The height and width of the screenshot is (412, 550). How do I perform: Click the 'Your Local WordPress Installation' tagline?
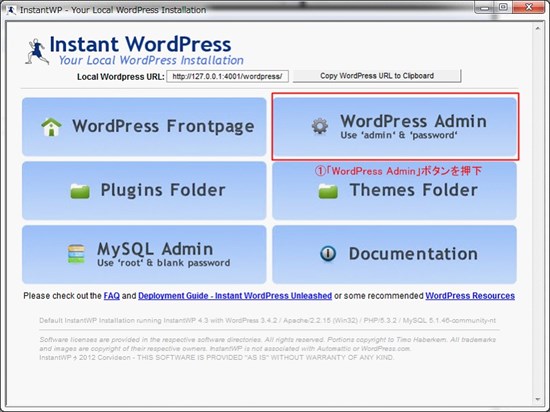151,60
